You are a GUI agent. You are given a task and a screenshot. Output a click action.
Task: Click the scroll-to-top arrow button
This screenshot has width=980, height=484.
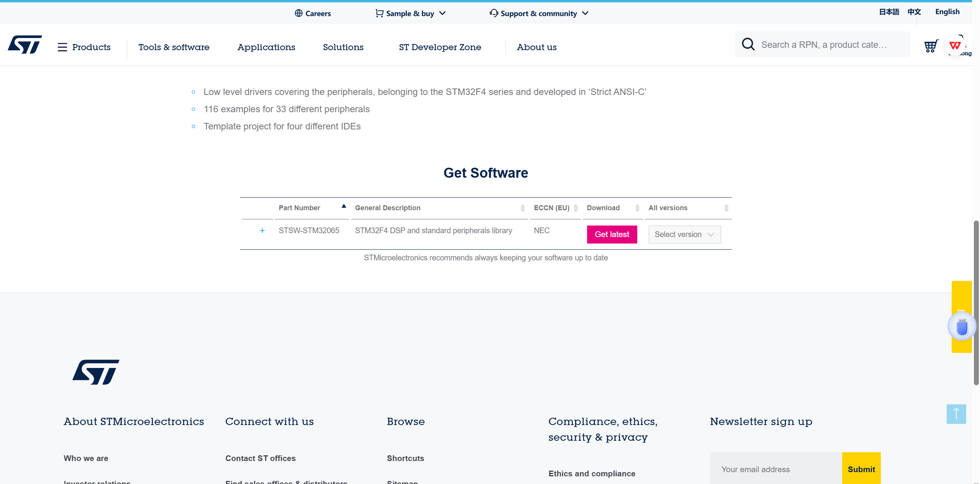coord(956,414)
